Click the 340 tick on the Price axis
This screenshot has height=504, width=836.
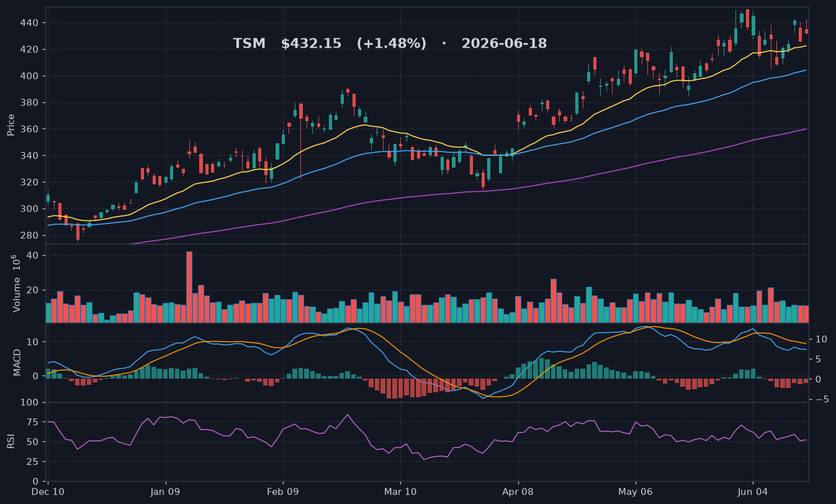tap(31, 156)
